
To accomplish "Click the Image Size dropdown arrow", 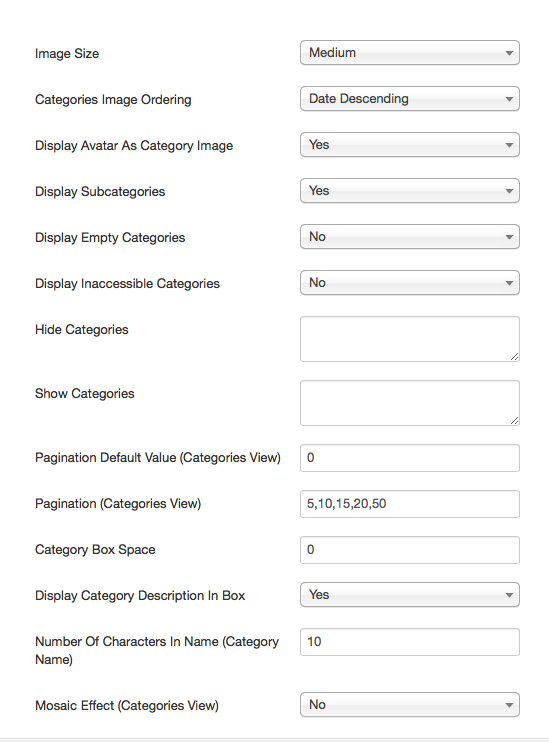I will 509,53.
